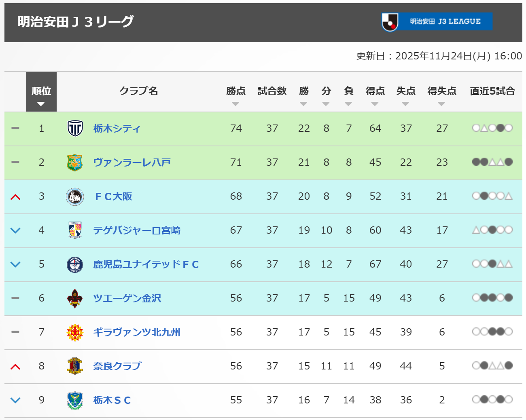Click the Giravanz Kitakyushu sun emblem

(x=75, y=332)
